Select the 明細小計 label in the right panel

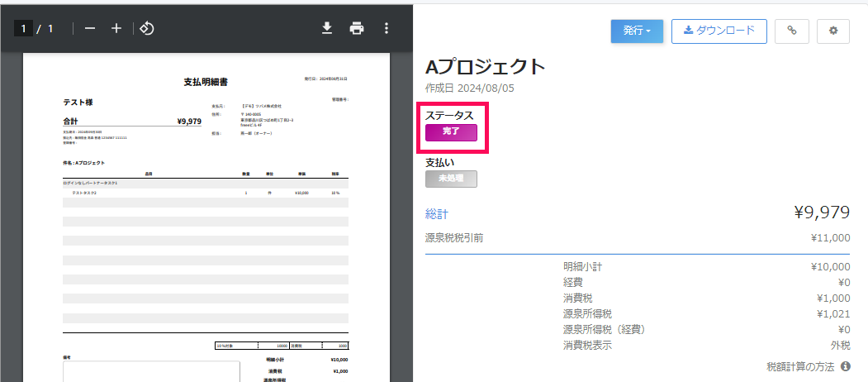click(582, 267)
